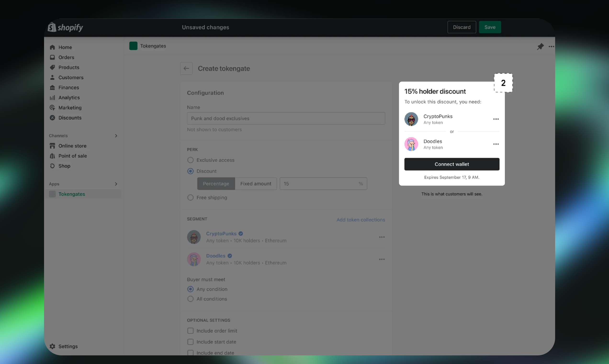Enable Include order limit checkbox
Viewport: 609px width, 364px height.
click(x=190, y=331)
